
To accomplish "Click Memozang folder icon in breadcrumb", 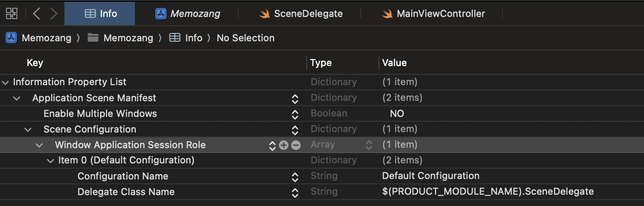I will 93,38.
